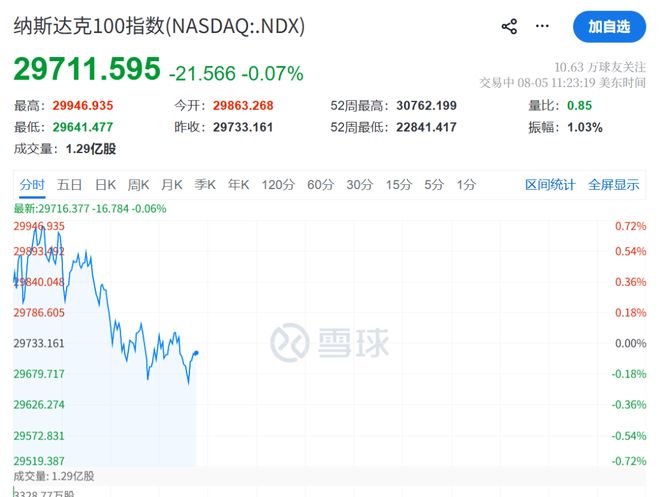Click the latest price dot on chart

196,353
